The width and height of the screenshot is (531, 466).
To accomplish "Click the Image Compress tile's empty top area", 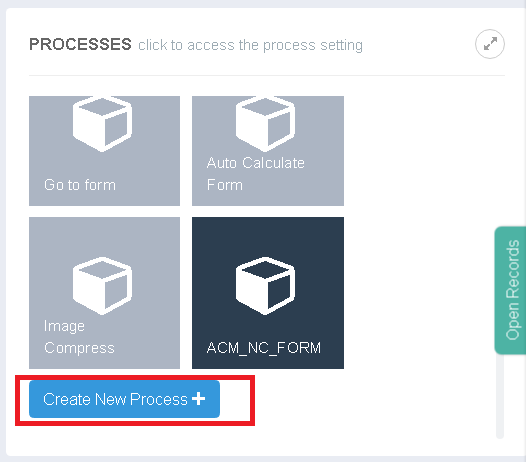I will [x=104, y=235].
